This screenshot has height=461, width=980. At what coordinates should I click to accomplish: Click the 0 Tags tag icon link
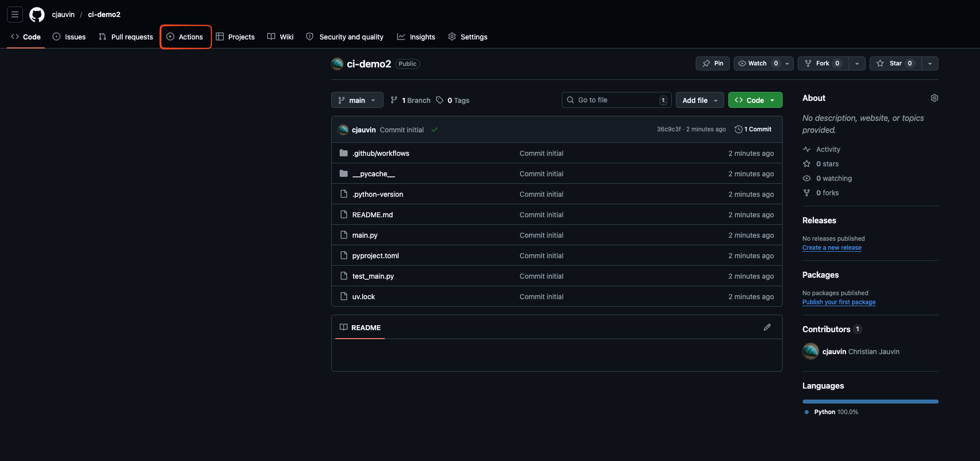(453, 100)
